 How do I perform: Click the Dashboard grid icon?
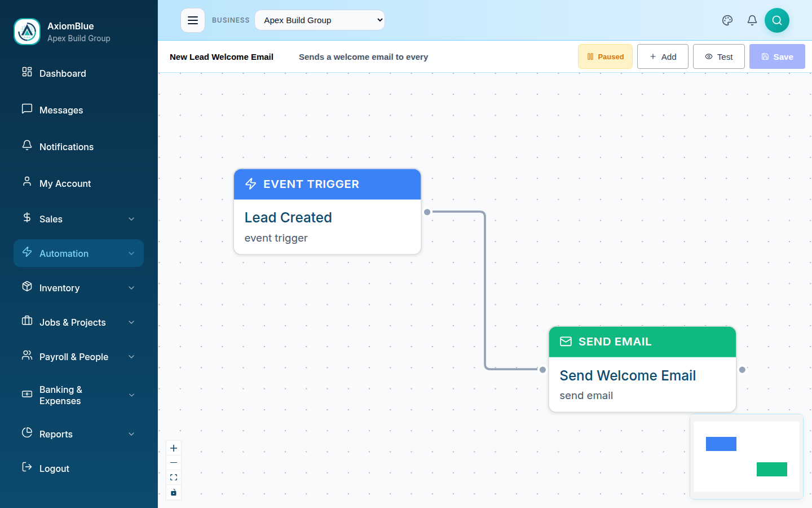click(x=27, y=72)
